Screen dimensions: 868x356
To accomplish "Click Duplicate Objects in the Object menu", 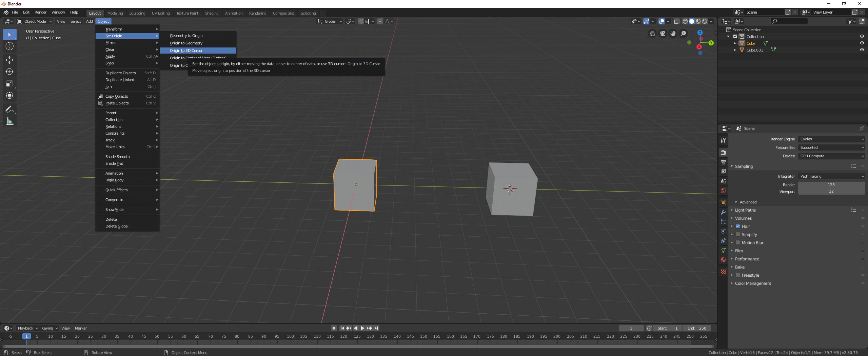I will pos(120,73).
